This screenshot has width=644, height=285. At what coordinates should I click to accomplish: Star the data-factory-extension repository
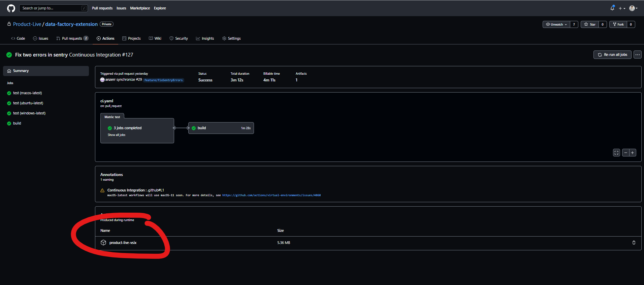590,24
